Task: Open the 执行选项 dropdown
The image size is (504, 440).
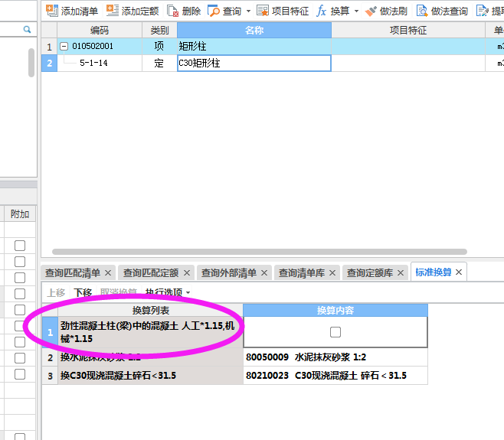Action: pyautogui.click(x=168, y=292)
